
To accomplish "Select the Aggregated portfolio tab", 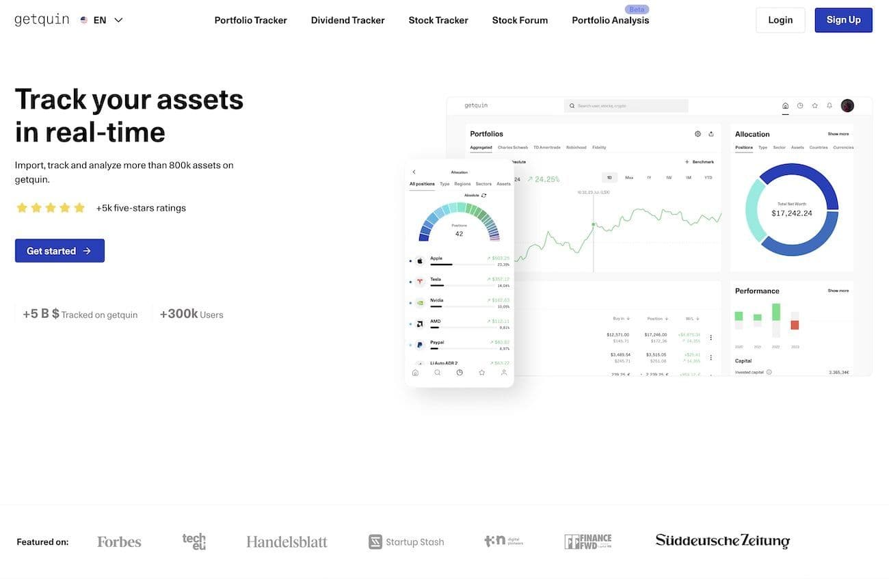I will pyautogui.click(x=481, y=148).
